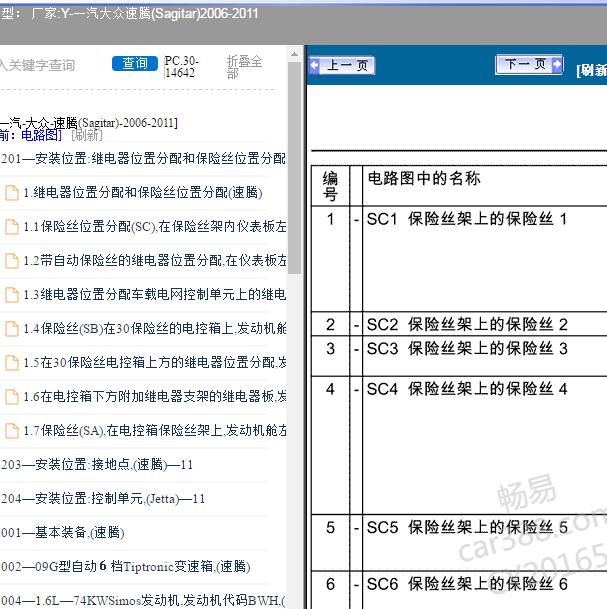Click document icon for 1.1保险丝位置分配(SC)
Image resolution: width=607 pixels, height=609 pixels.
click(12, 226)
